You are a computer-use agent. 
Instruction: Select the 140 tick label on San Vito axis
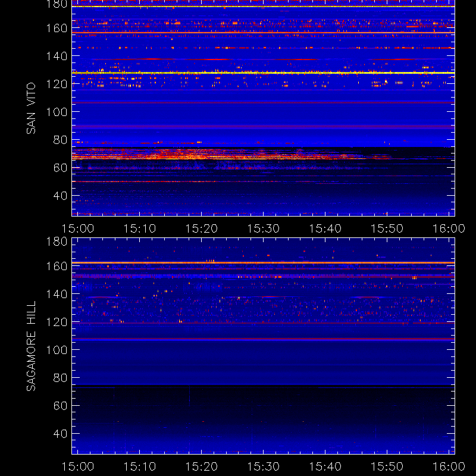point(57,56)
